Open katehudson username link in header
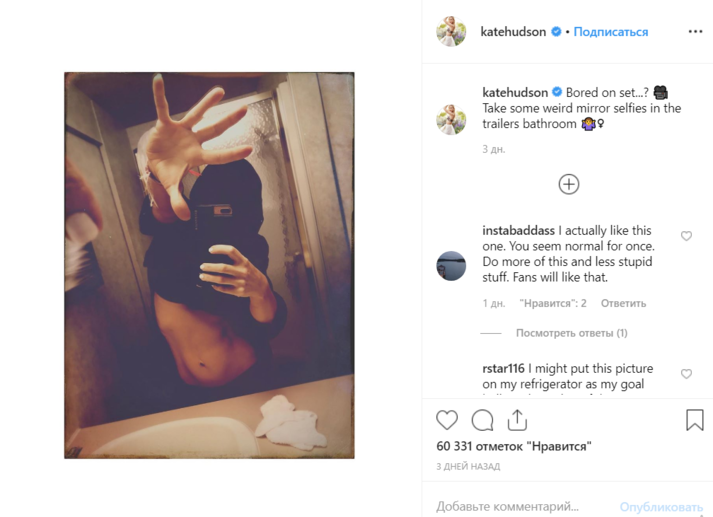Screen dimensions: 713x517 coord(513,32)
